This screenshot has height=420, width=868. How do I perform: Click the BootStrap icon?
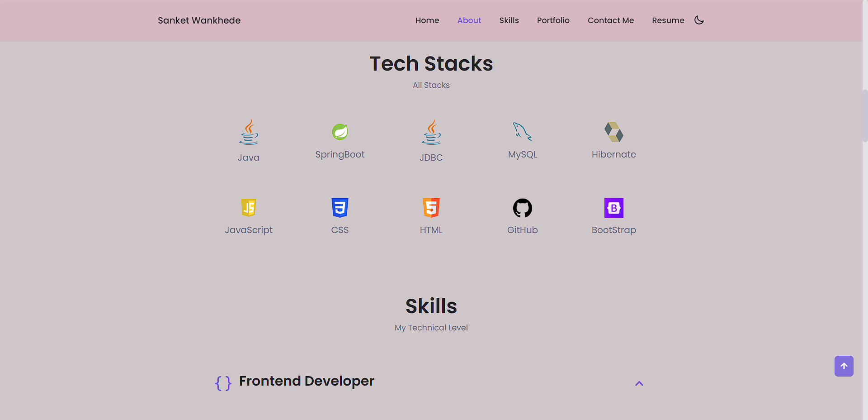coord(613,208)
